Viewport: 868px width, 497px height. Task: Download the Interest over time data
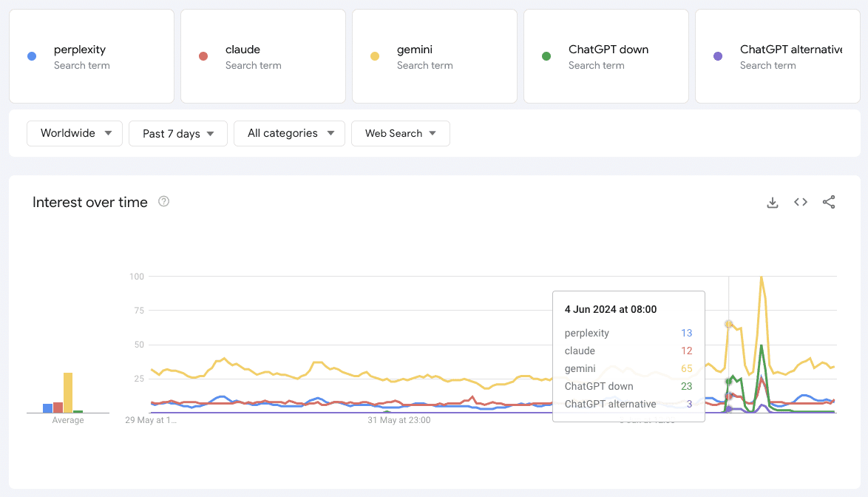click(x=773, y=203)
